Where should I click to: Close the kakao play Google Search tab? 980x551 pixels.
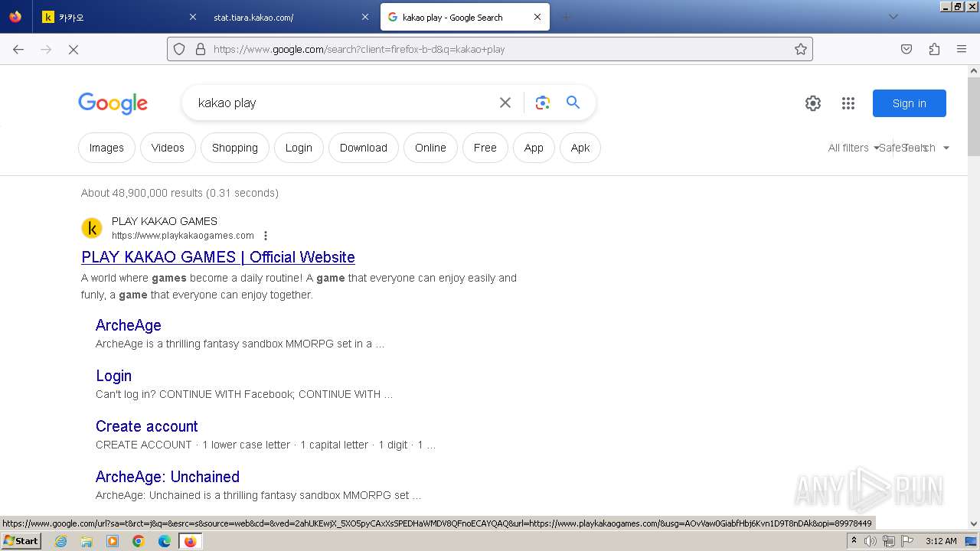point(537,17)
